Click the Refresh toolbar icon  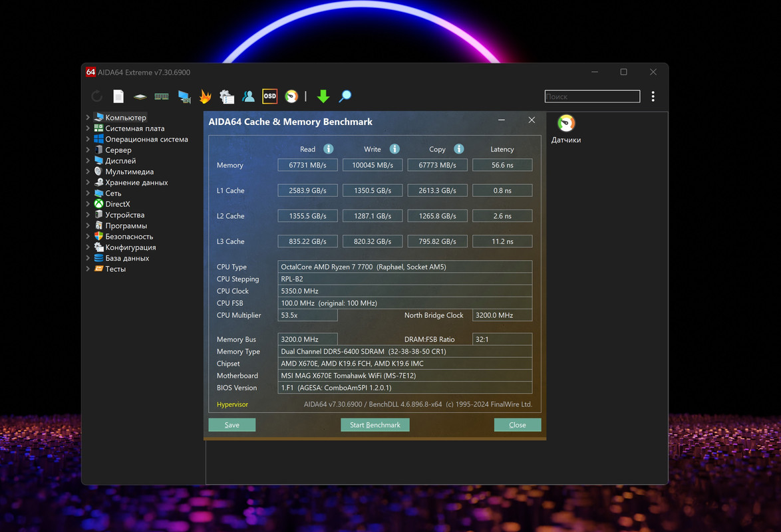click(96, 96)
